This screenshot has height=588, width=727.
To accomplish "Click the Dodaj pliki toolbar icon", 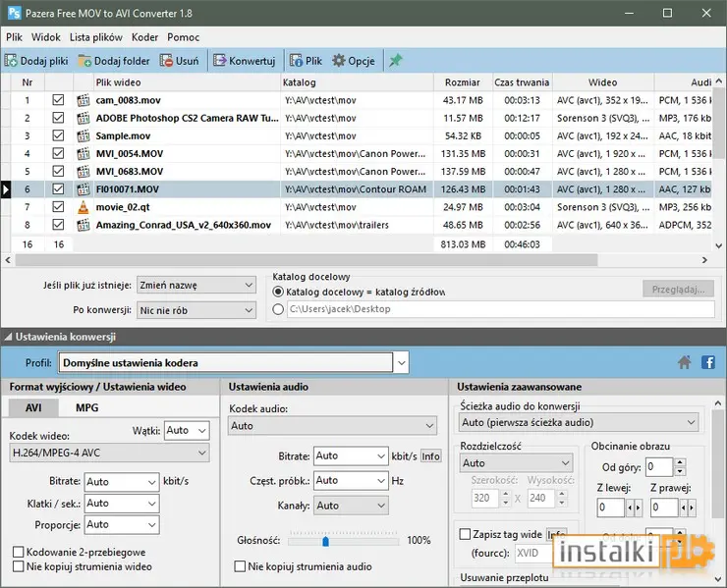I will click(11, 61).
